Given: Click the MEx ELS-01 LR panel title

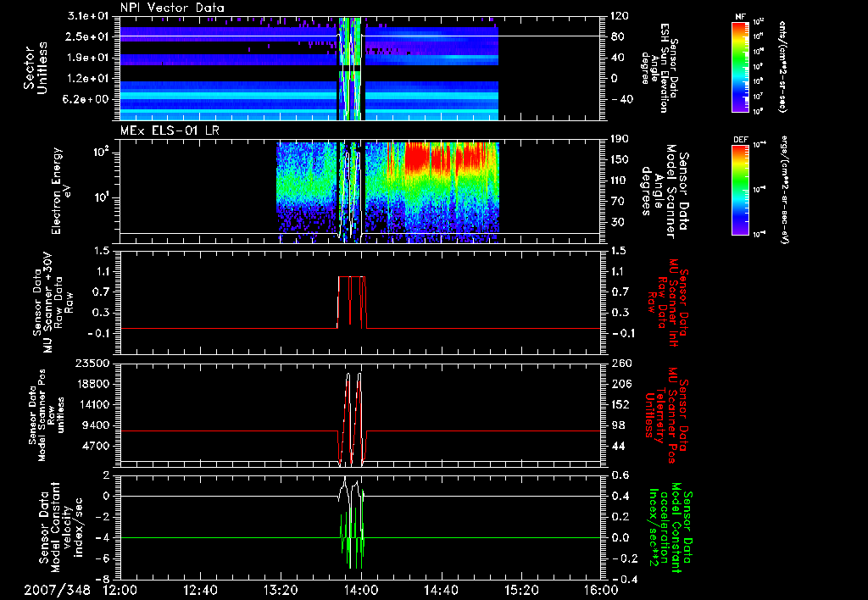Looking at the screenshot, I should click(170, 131).
